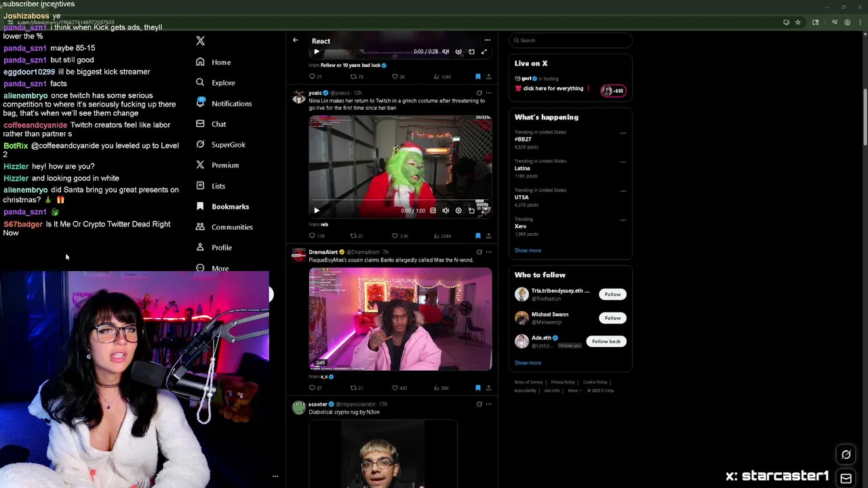Open Profile in the X sidebar

[214, 247]
